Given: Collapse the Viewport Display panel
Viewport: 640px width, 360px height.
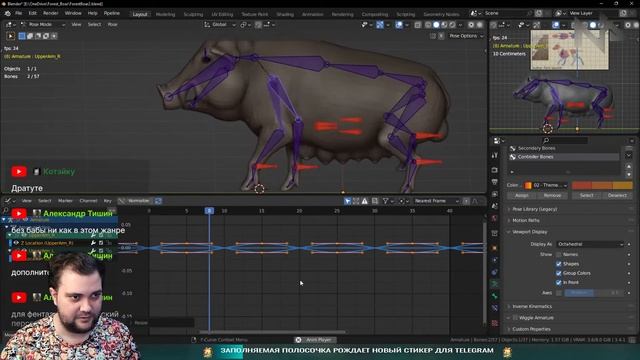Looking at the screenshot, I should 530,232.
